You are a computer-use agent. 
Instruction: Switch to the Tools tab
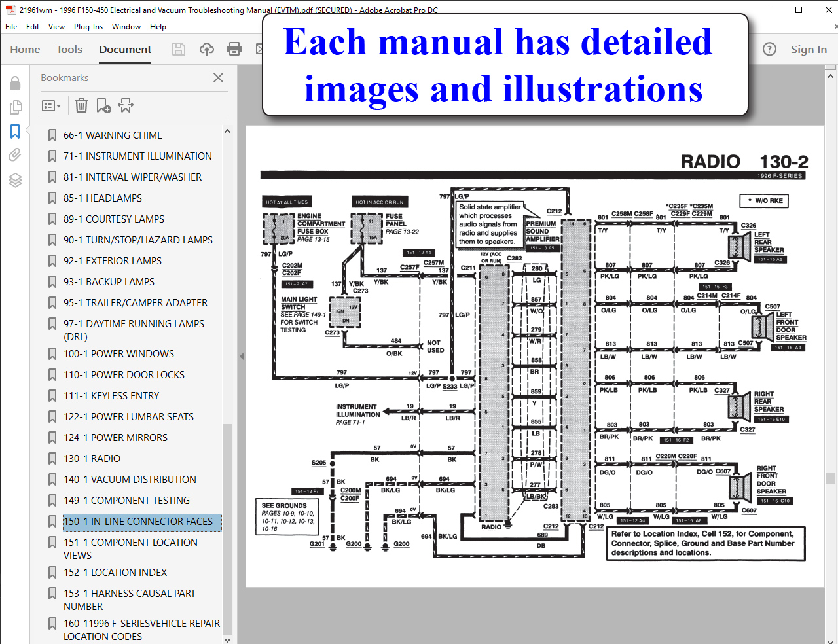69,50
